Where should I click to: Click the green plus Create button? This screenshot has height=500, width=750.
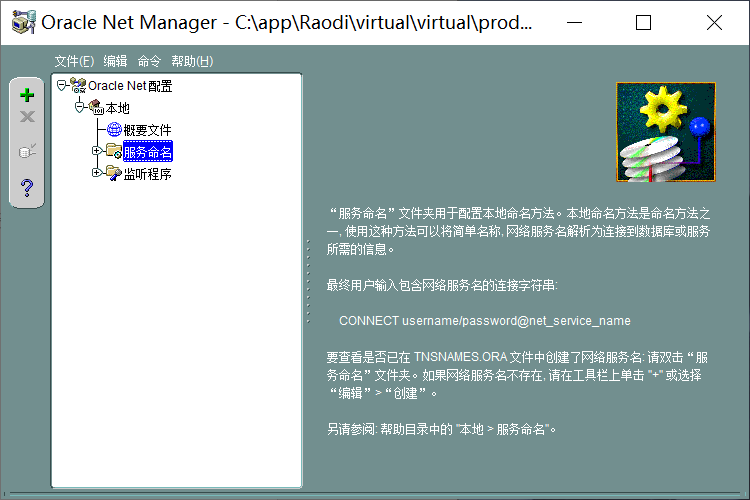tap(27, 95)
